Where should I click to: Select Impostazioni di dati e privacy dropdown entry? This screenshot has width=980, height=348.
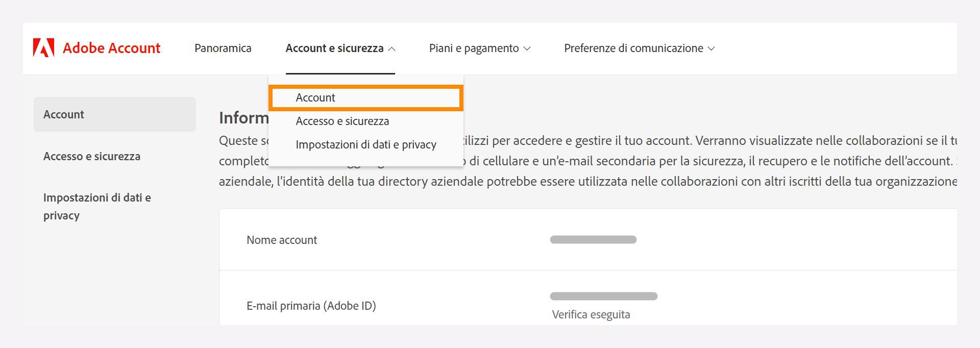click(366, 144)
